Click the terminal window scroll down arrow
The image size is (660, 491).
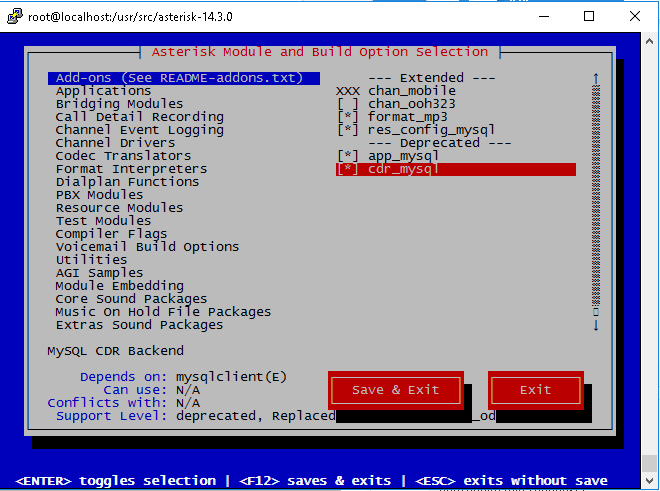(649, 480)
